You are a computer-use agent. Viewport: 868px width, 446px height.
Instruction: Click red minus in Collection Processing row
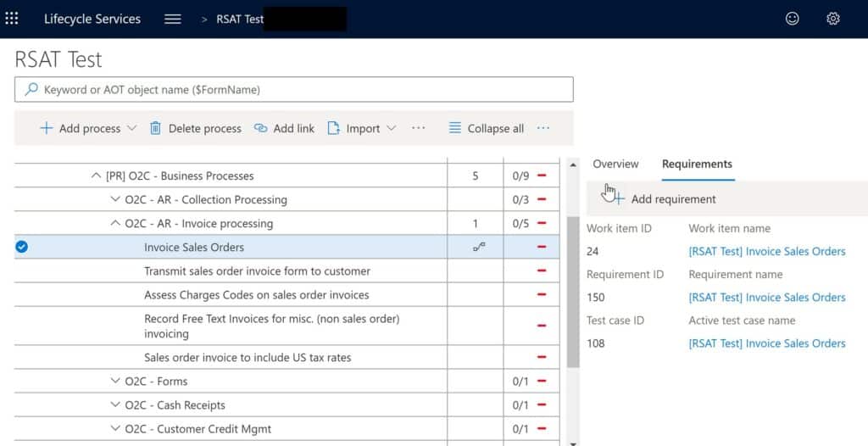pyautogui.click(x=542, y=199)
